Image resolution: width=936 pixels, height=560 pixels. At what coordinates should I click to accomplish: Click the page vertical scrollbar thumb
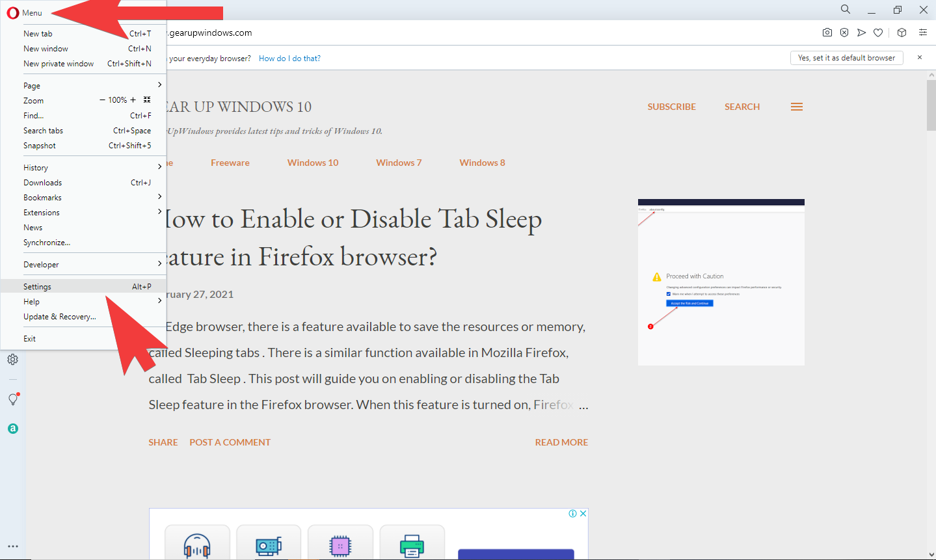pyautogui.click(x=931, y=104)
